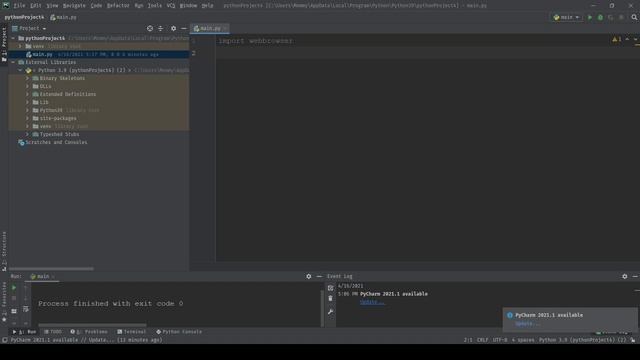Expand the Typeshed Stubs folder
This screenshot has width=640, height=360.
[x=27, y=134]
